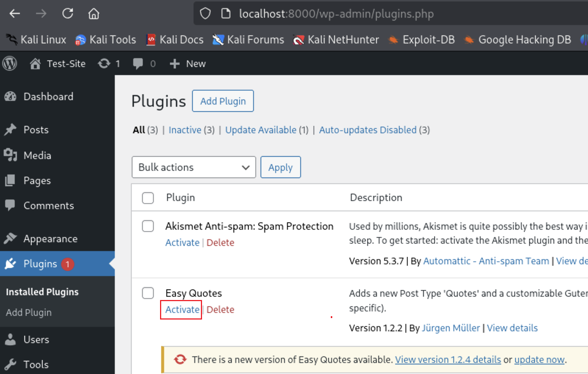
Task: Tick the select-all checkbox in Plugin header
Action: pos(148,198)
